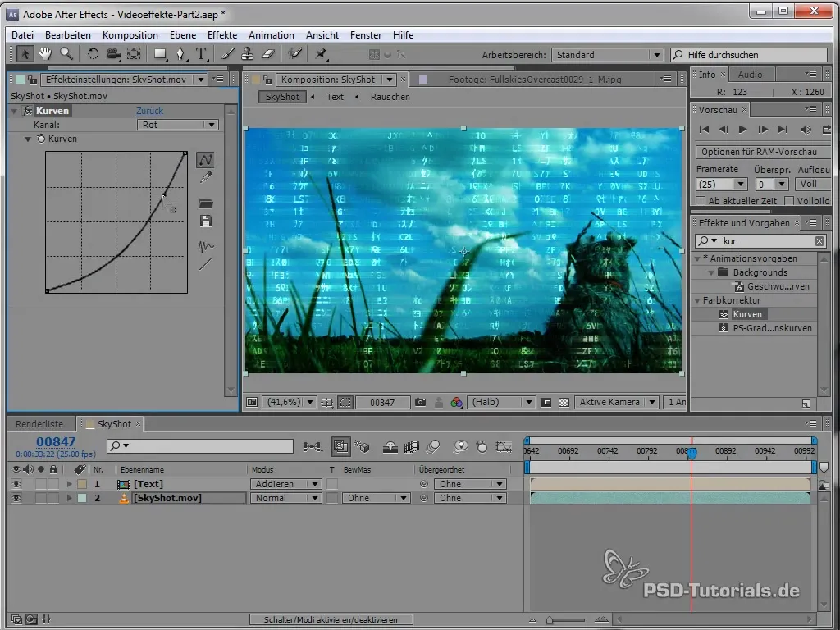The height and width of the screenshot is (630, 840).
Task: Click Schalter/Modi aktivieren/deaktivieren button
Action: (x=331, y=620)
